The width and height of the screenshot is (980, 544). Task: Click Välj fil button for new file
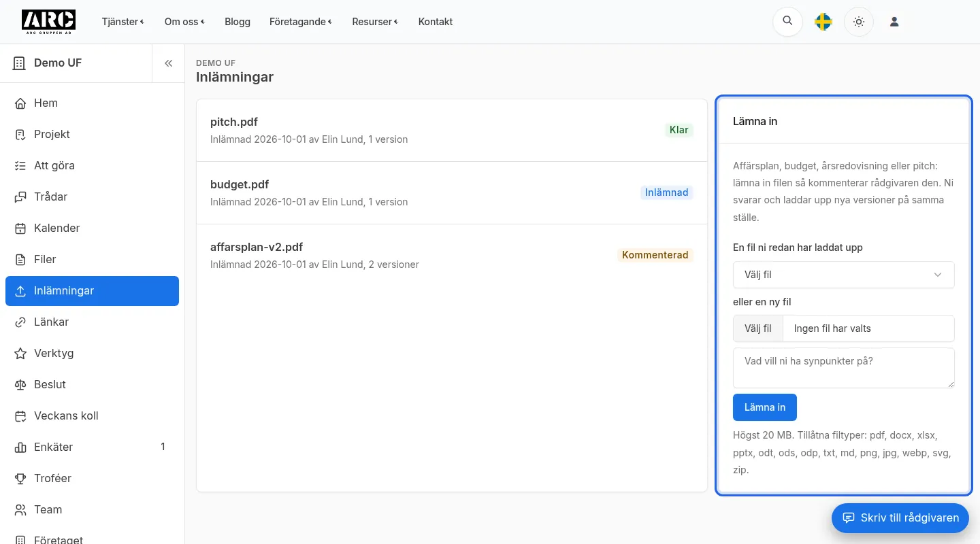(758, 328)
